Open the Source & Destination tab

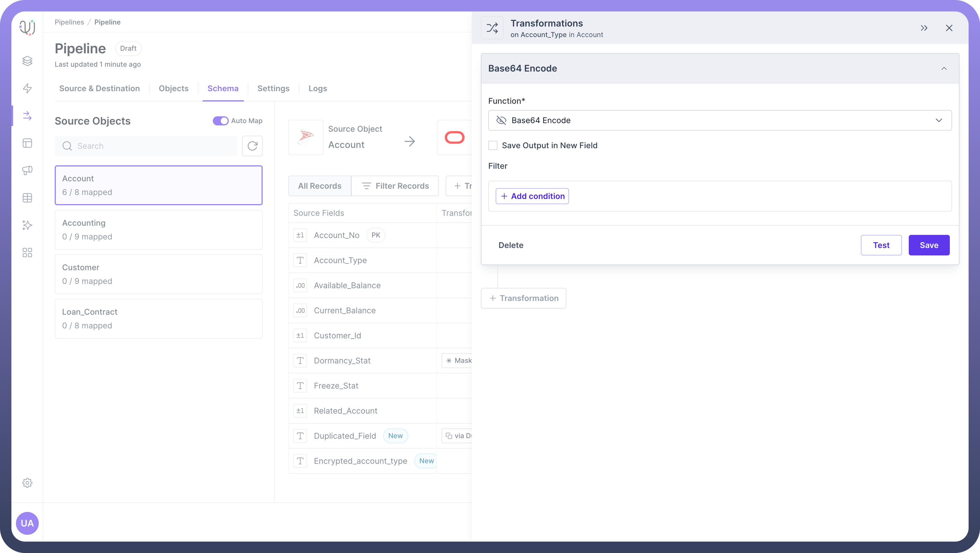point(99,88)
